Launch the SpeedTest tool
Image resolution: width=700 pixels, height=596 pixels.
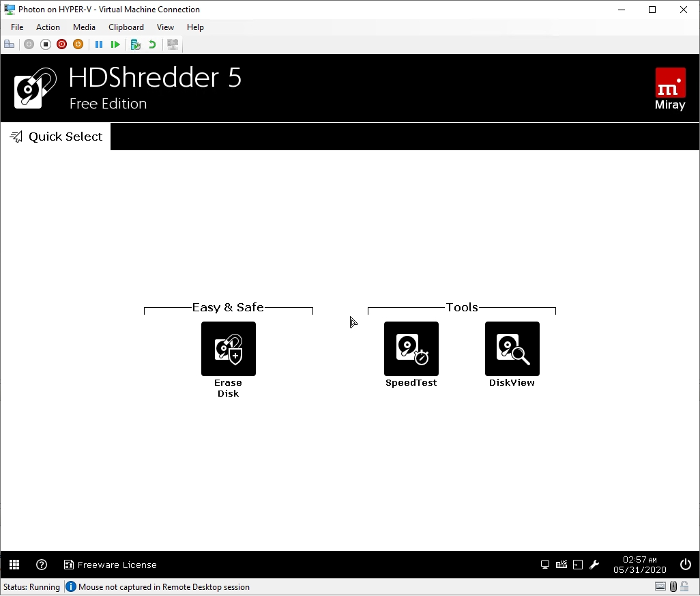411,348
